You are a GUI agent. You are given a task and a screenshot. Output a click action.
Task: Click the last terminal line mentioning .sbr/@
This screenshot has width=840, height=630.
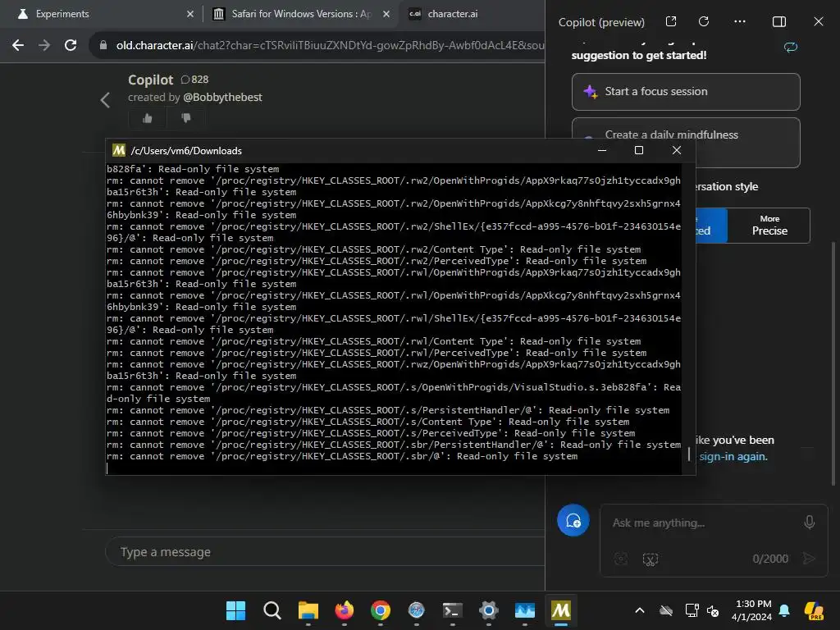342,456
